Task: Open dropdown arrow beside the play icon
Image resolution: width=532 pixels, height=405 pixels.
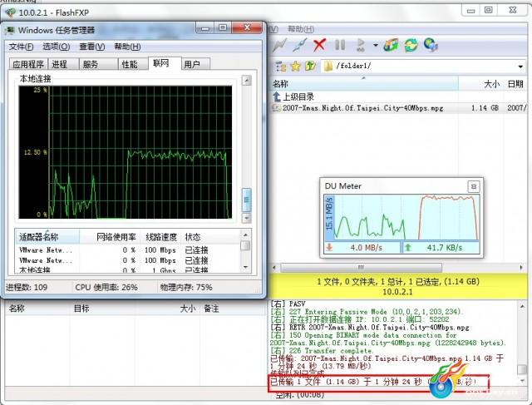Action: [375, 45]
